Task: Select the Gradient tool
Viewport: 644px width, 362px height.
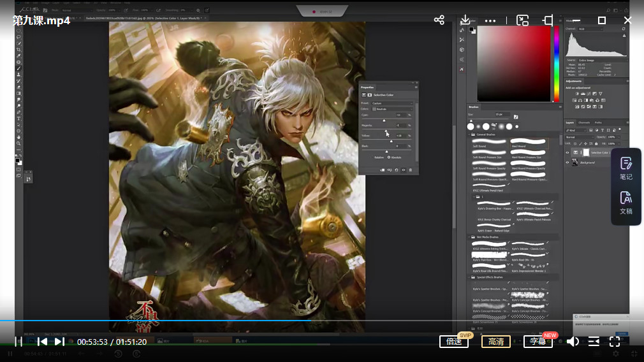Action: tap(18, 94)
